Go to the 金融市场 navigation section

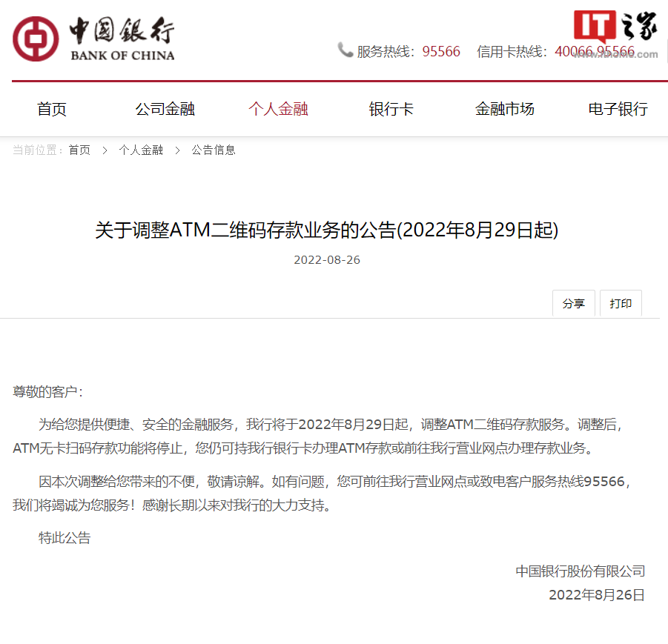tap(504, 109)
